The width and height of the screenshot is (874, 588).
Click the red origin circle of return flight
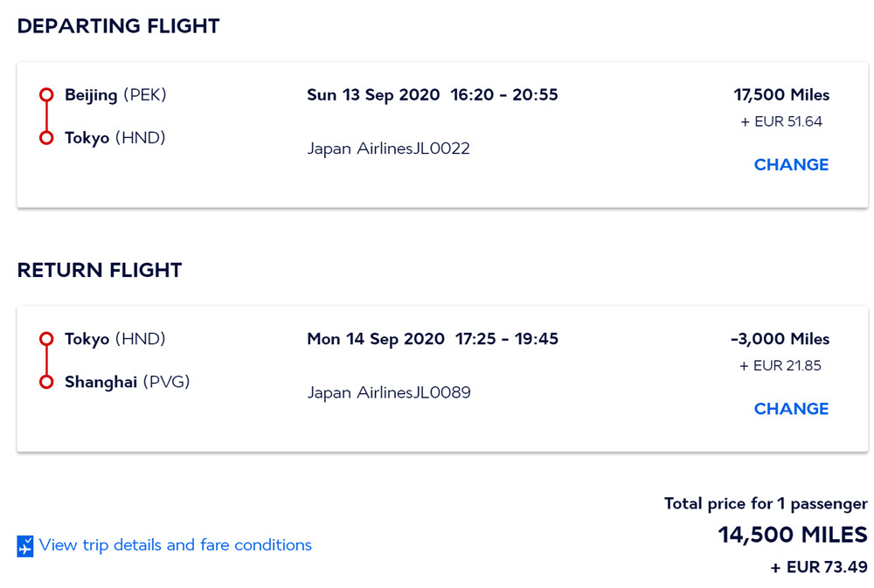point(47,339)
